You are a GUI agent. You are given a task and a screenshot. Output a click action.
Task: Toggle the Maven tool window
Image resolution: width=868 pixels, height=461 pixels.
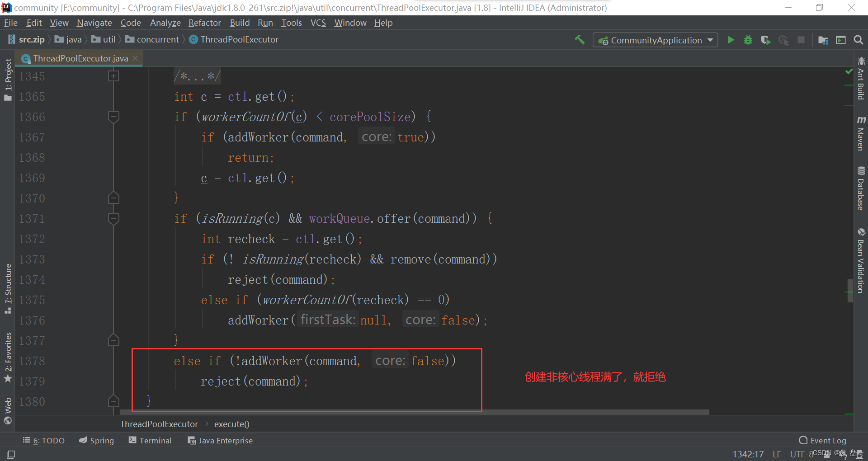[x=861, y=133]
